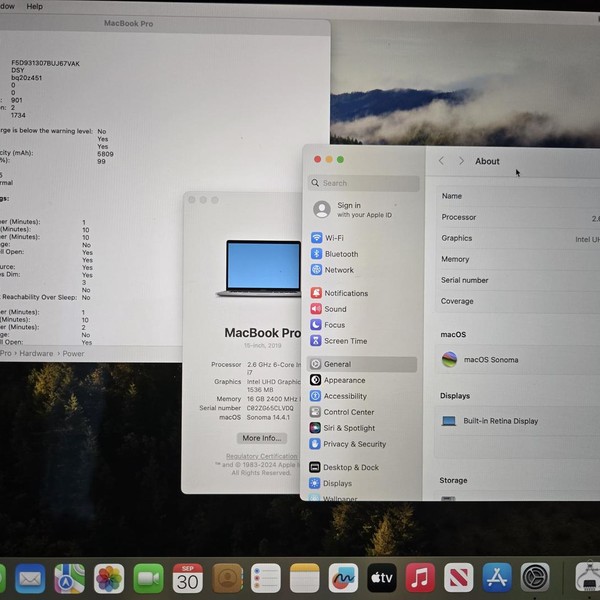Click the Name row in About
The width and height of the screenshot is (600, 600).
pos(518,196)
